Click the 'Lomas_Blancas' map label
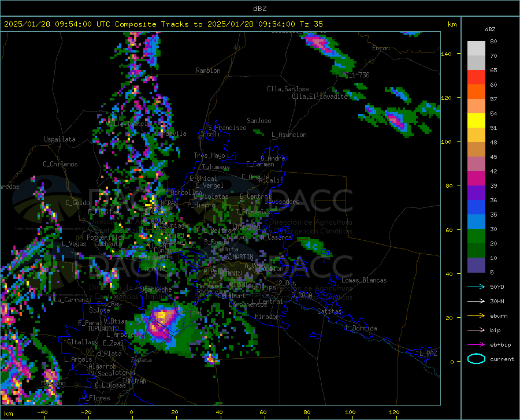 (364, 280)
